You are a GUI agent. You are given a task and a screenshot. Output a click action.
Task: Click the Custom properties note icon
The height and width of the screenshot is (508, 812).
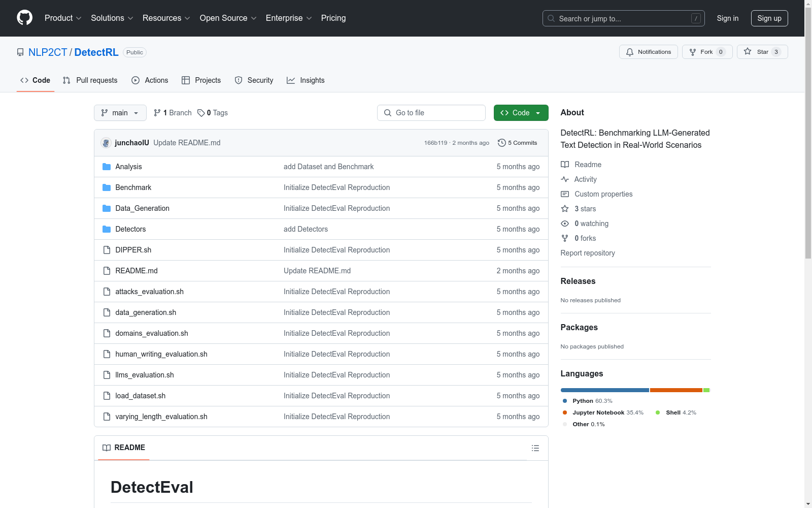click(565, 194)
